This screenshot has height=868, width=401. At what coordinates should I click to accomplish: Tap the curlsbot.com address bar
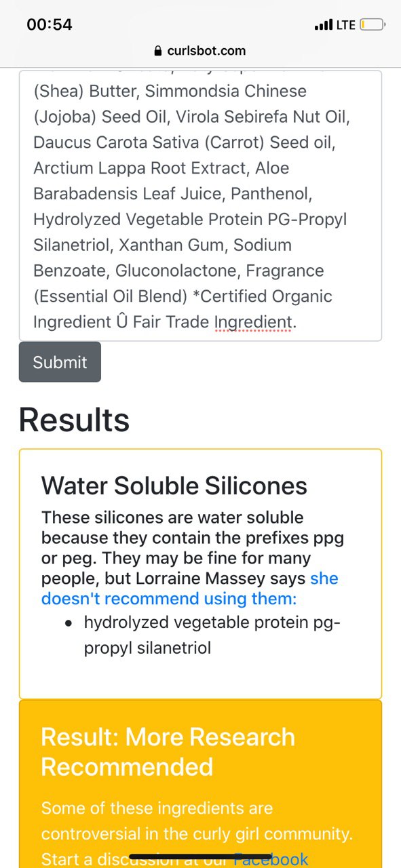coord(200,51)
